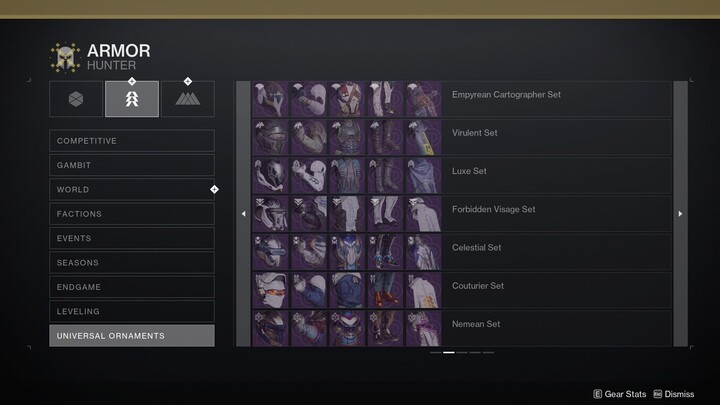Click Nemean chest ornament
Viewport: 720px width, 405px height.
pyautogui.click(x=347, y=328)
